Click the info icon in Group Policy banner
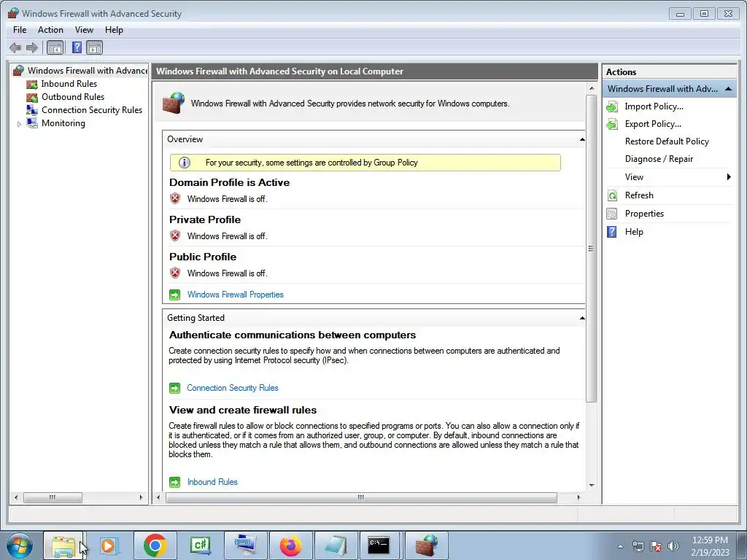747x560 pixels. pyautogui.click(x=185, y=163)
